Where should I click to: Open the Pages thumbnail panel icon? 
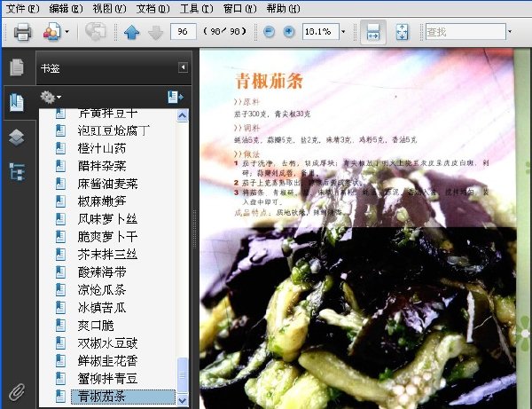pyautogui.click(x=17, y=67)
